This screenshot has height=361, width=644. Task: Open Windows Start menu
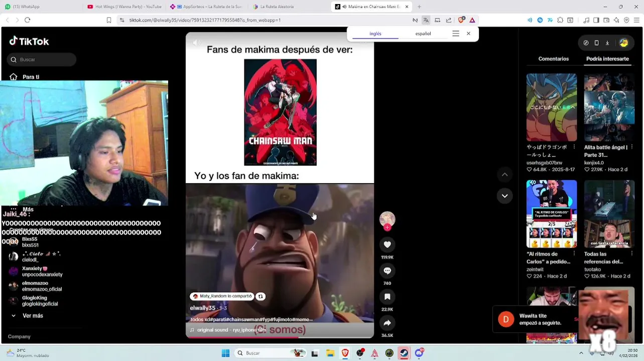[225, 353]
